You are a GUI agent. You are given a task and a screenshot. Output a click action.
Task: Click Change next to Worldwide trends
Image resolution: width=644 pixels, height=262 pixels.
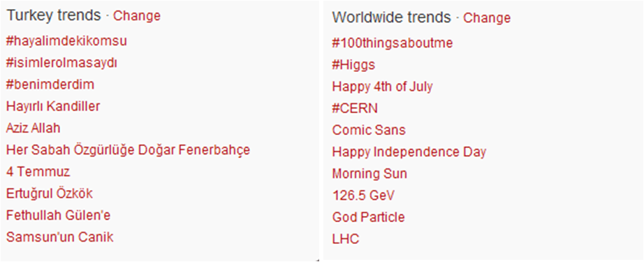tap(487, 17)
